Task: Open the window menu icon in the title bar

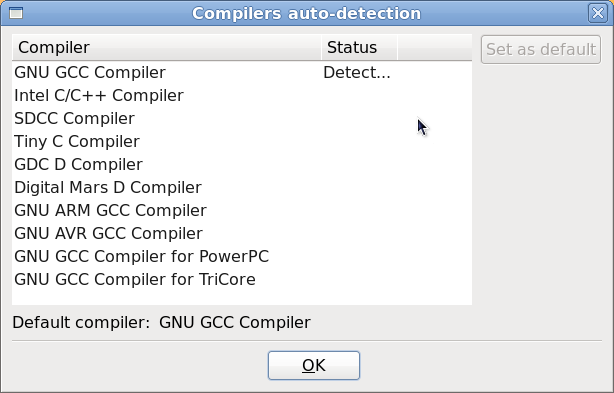Action: [16, 13]
